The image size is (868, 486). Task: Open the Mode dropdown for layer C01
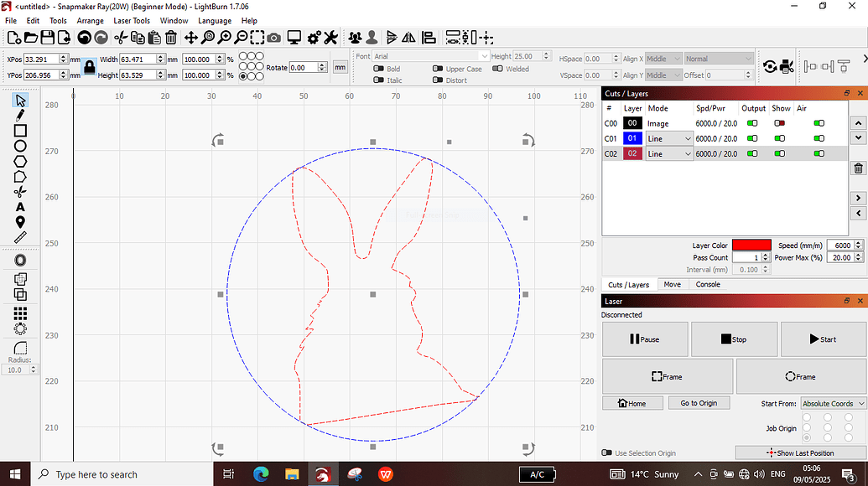pos(669,138)
